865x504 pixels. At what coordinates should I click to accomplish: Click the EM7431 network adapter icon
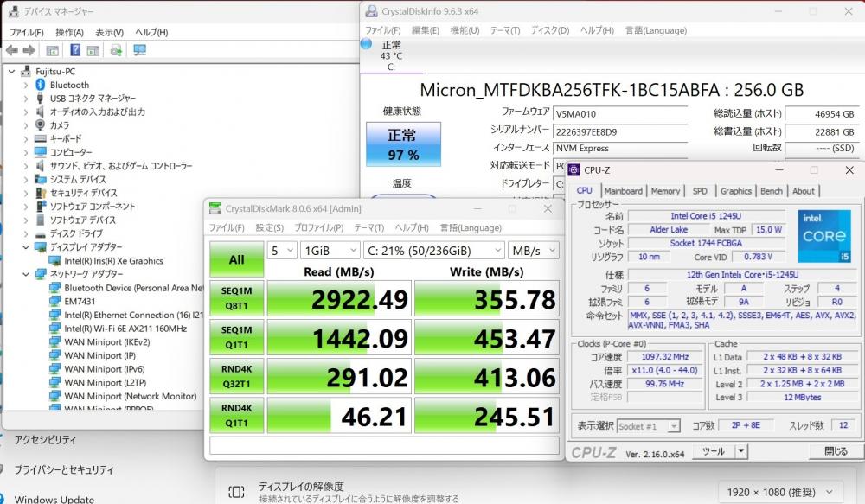coord(54,301)
